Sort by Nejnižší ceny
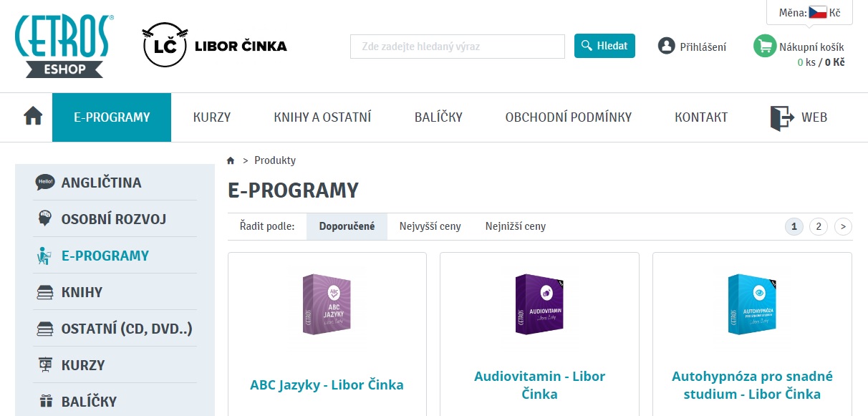Viewport: 868px width, 416px height. pos(516,226)
